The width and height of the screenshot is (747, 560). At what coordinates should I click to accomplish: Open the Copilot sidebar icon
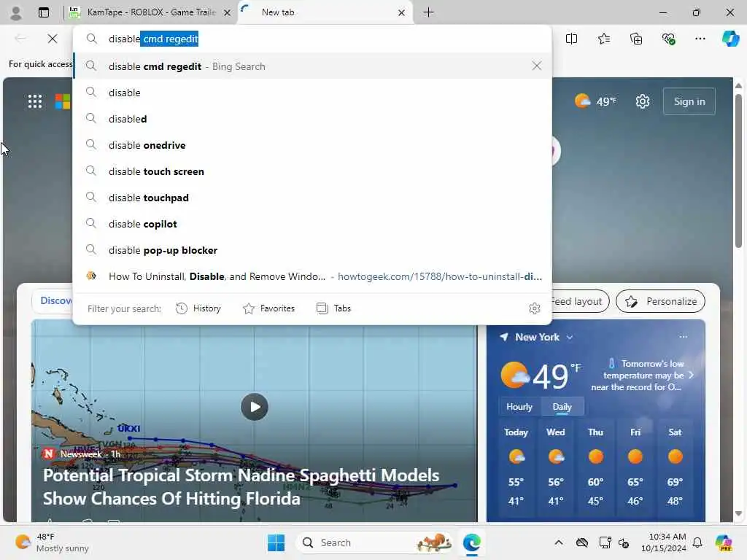(730, 39)
